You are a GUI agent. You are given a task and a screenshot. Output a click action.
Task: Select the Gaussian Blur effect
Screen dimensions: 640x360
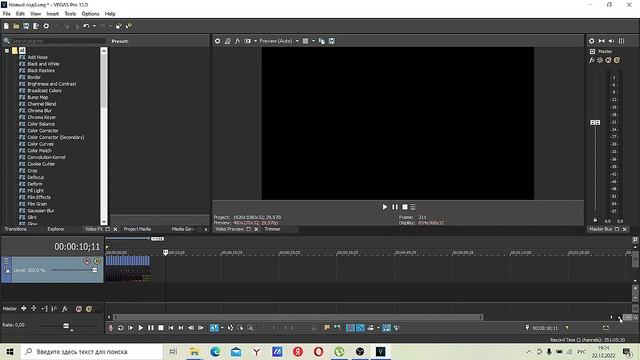pyautogui.click(x=41, y=211)
